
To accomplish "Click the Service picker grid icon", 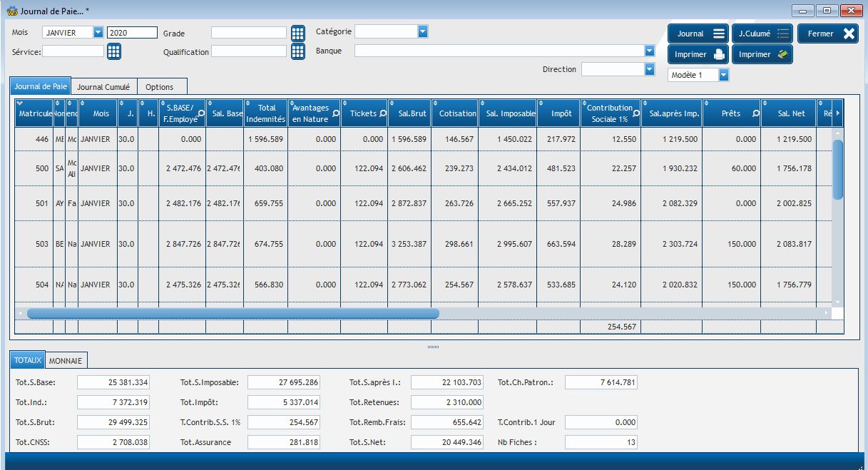I will (x=113, y=51).
